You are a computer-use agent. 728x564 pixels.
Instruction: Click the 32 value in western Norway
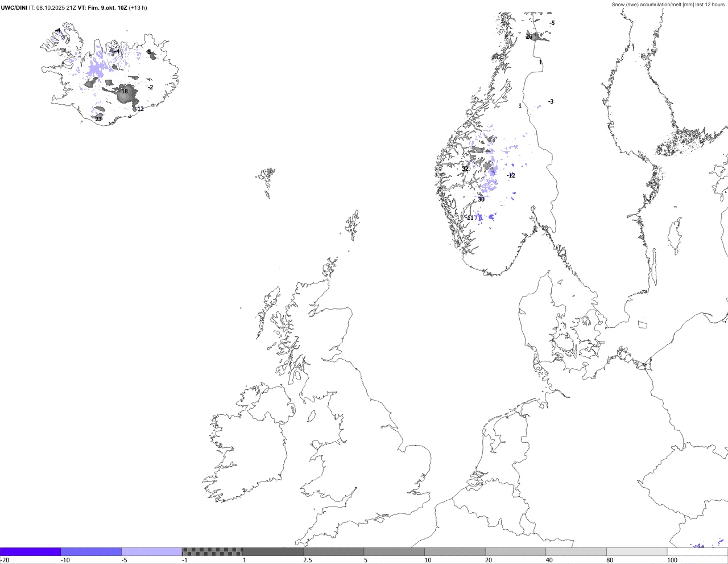tap(465, 168)
